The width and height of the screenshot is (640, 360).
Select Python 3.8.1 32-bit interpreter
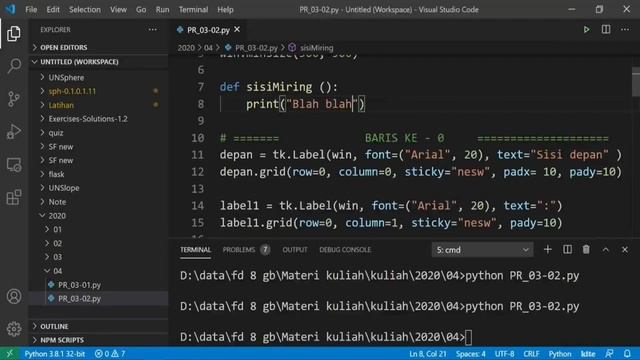click(x=55, y=354)
